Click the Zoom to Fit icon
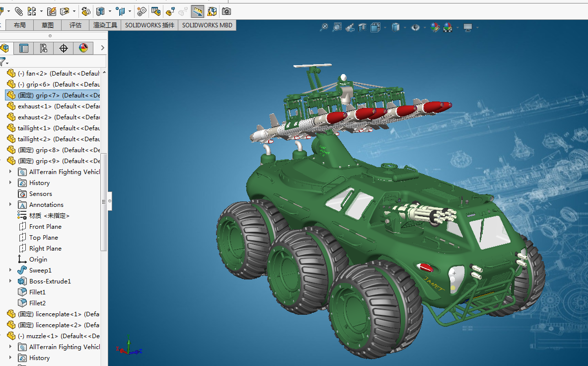 click(x=324, y=27)
